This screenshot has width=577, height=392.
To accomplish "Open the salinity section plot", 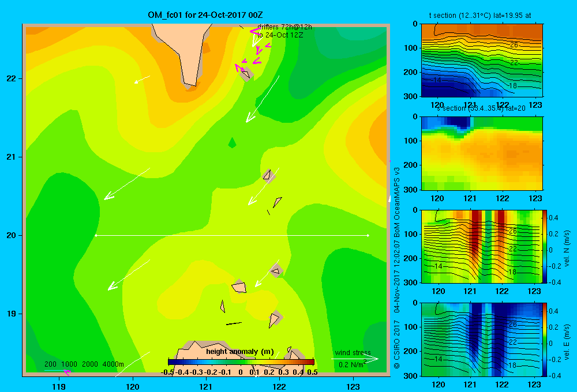I will pos(482,153).
